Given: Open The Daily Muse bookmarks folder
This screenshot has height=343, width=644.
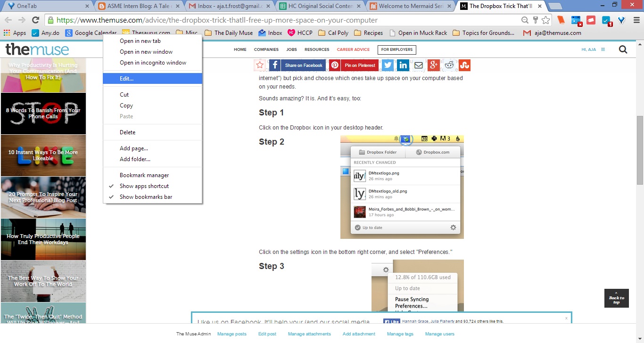Looking at the screenshot, I should click(229, 33).
